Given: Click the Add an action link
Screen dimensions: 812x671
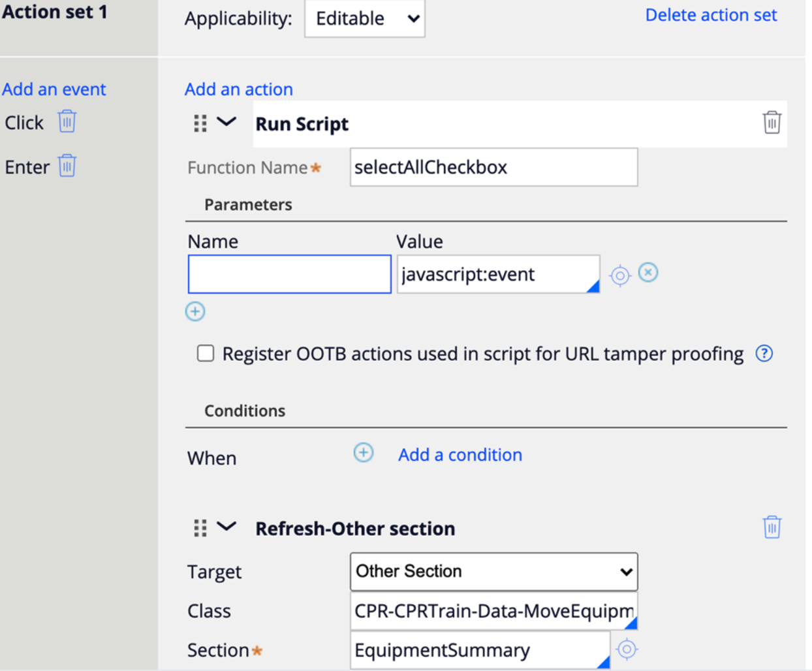Looking at the screenshot, I should (x=239, y=89).
